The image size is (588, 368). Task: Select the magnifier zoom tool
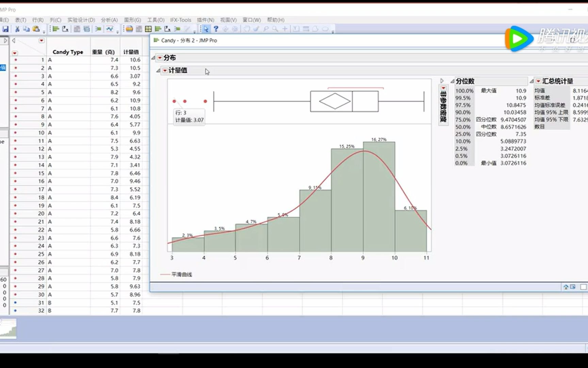[275, 29]
